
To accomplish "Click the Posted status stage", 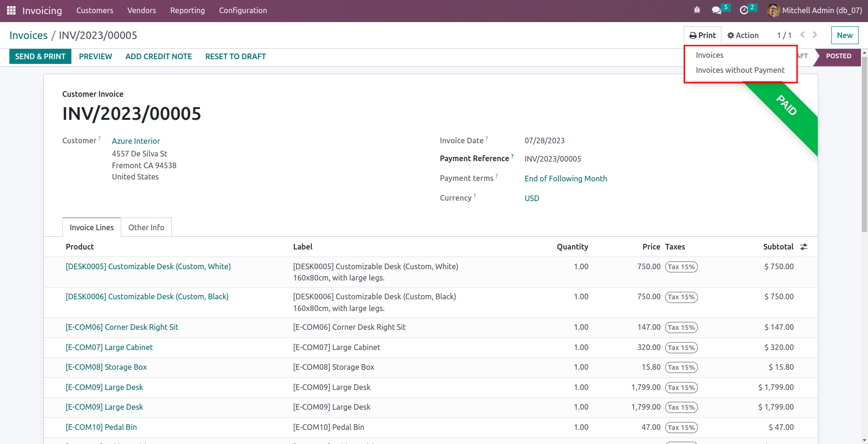I will click(838, 56).
